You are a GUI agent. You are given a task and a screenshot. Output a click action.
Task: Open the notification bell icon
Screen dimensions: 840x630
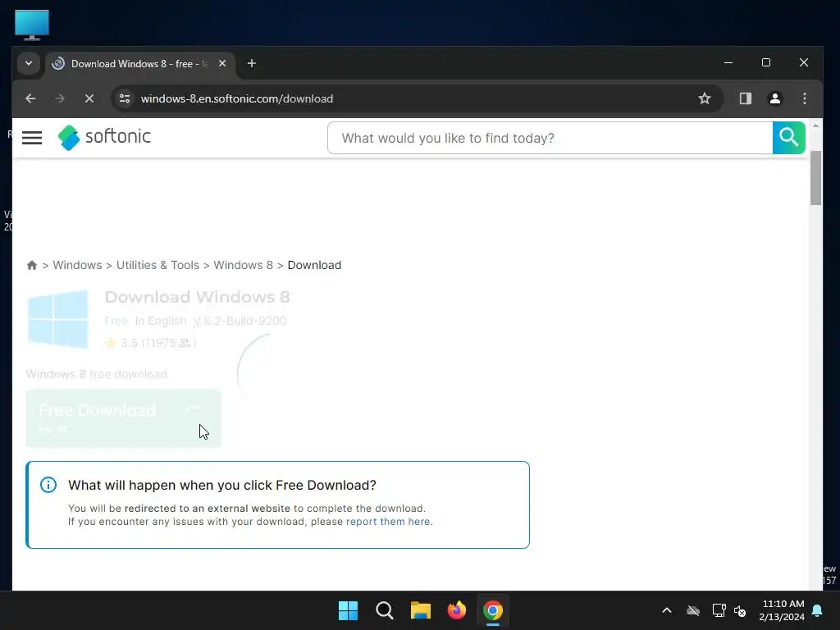pyautogui.click(x=818, y=610)
